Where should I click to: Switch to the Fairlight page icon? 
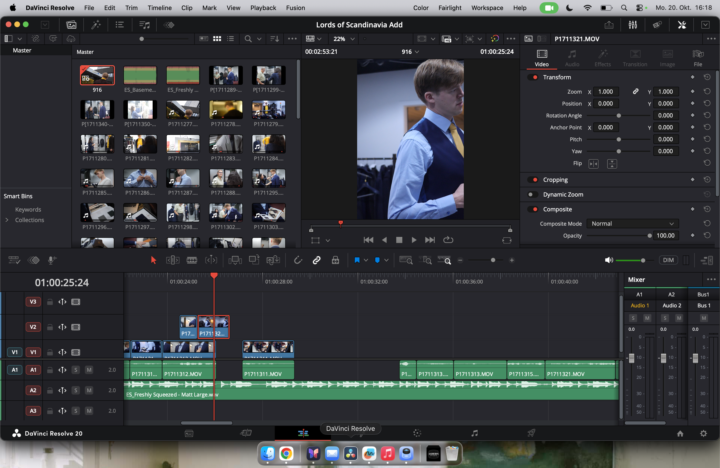pos(474,433)
